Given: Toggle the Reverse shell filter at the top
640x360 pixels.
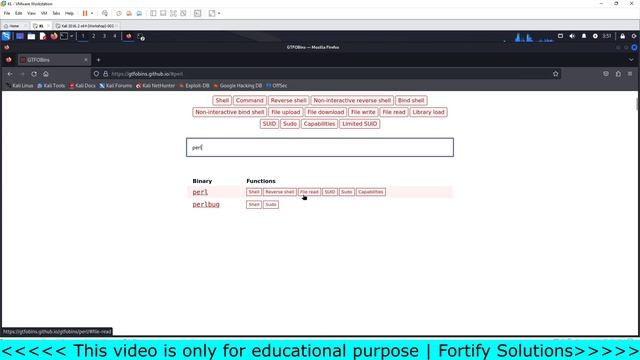Looking at the screenshot, I should [288, 100].
